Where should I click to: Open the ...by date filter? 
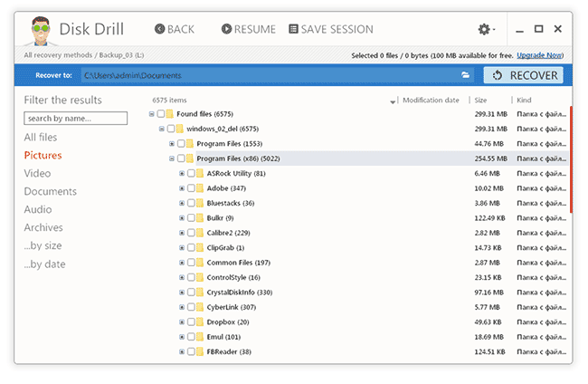tap(44, 264)
